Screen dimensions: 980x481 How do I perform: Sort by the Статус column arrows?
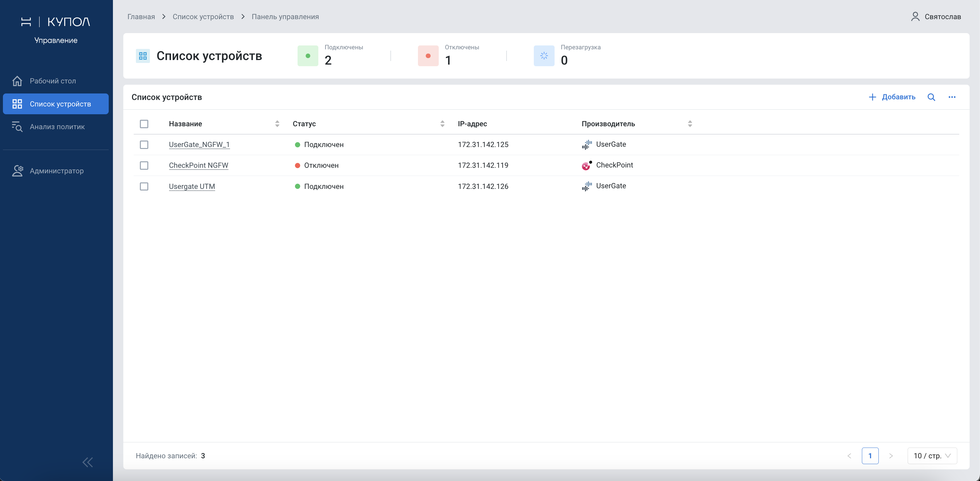(x=442, y=124)
